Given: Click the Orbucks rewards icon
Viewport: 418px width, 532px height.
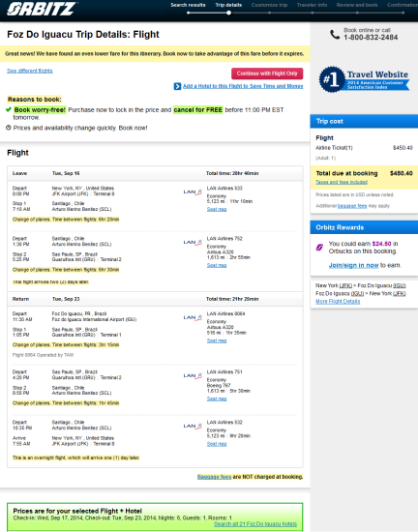Looking at the screenshot, I should [x=319, y=248].
